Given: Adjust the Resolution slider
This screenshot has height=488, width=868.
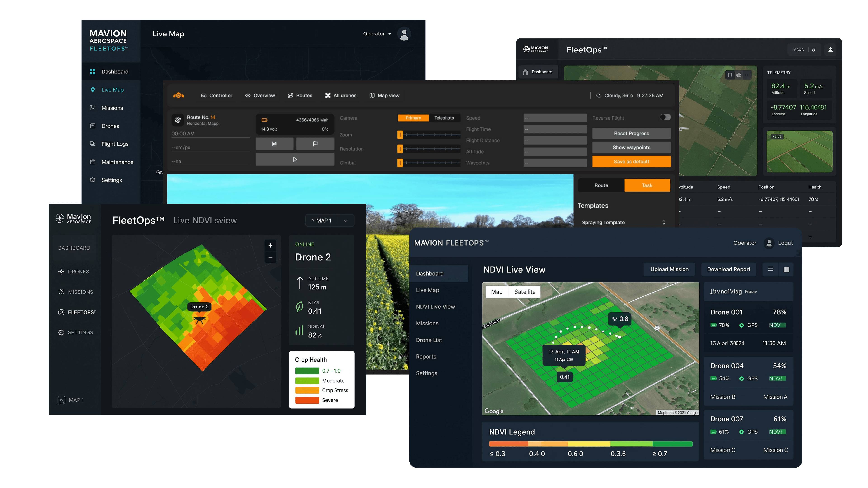Looking at the screenshot, I should (x=429, y=148).
